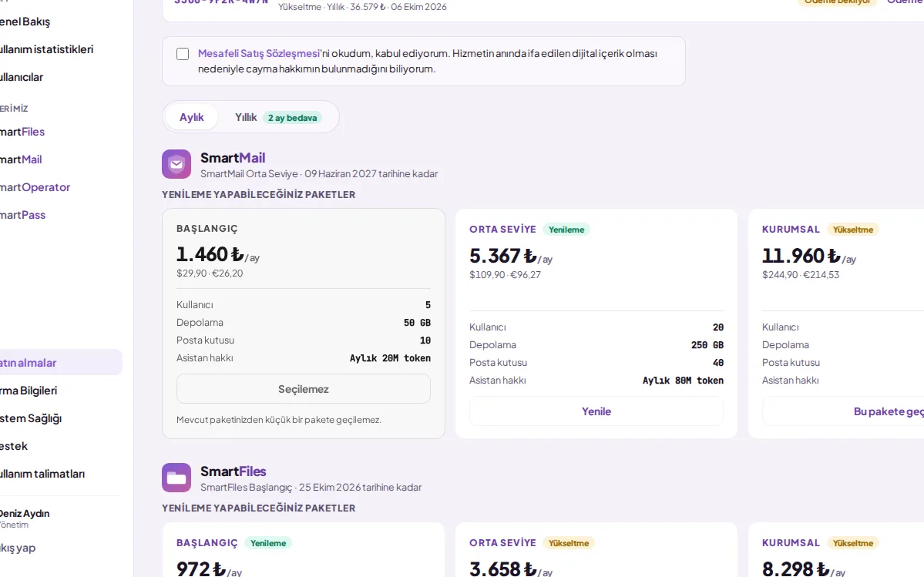The height and width of the screenshot is (577, 924).
Task: Click $29,90 · €26,20 price text
Action: click(210, 273)
